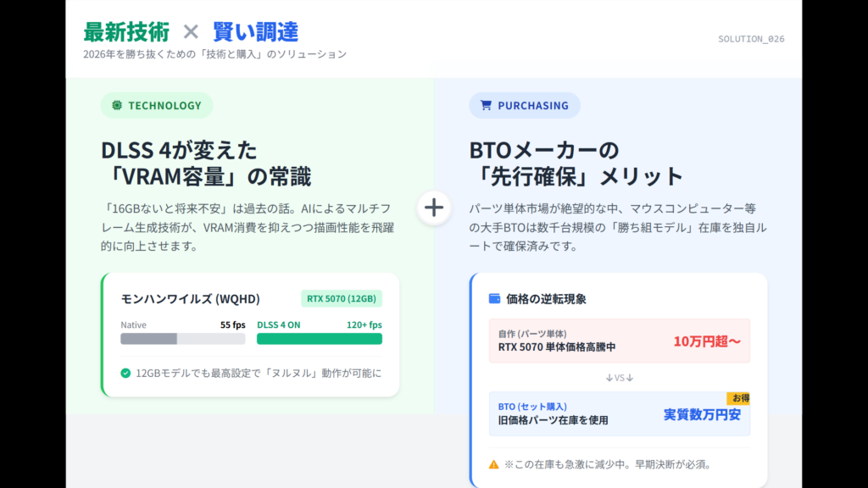Select the red 自作 (パーツ単体) price row

pos(620,341)
